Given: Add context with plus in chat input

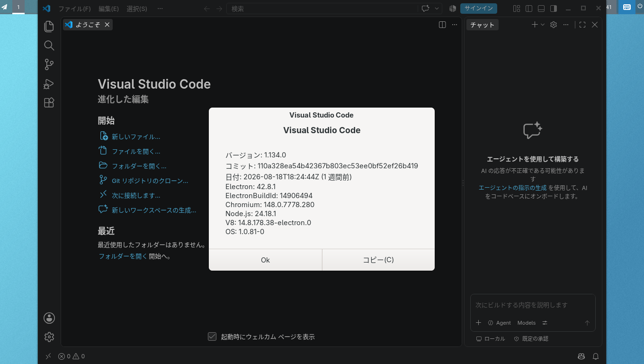Looking at the screenshot, I should (x=478, y=323).
